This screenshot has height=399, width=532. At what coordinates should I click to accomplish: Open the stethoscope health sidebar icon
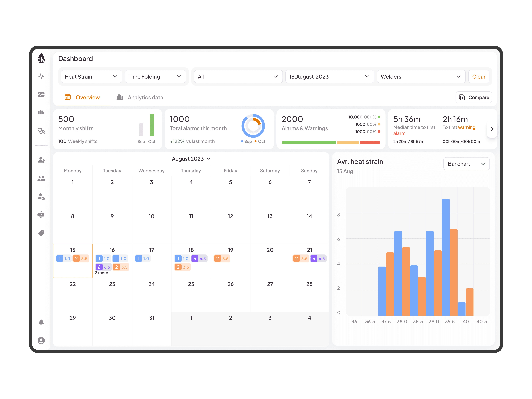click(x=41, y=131)
